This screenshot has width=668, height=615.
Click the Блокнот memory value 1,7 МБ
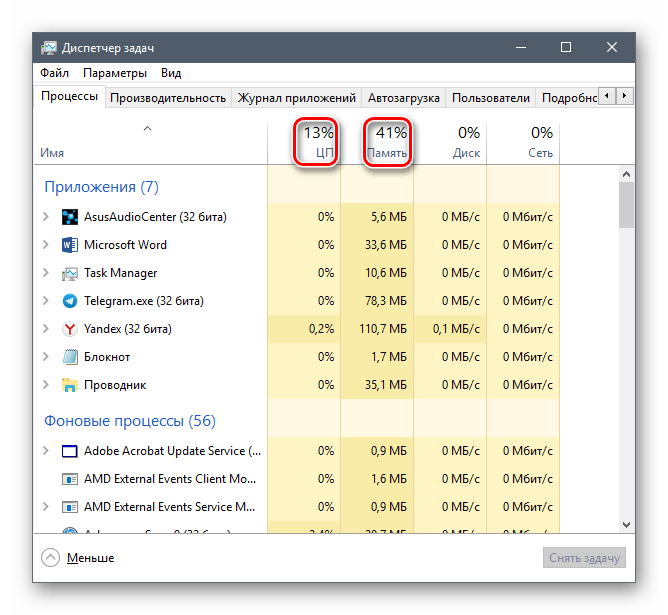click(389, 357)
